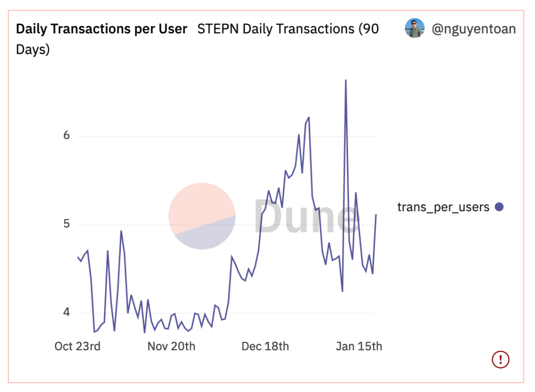The width and height of the screenshot is (535, 392).
Task: Click the highest spike on the line
Action: click(x=346, y=80)
